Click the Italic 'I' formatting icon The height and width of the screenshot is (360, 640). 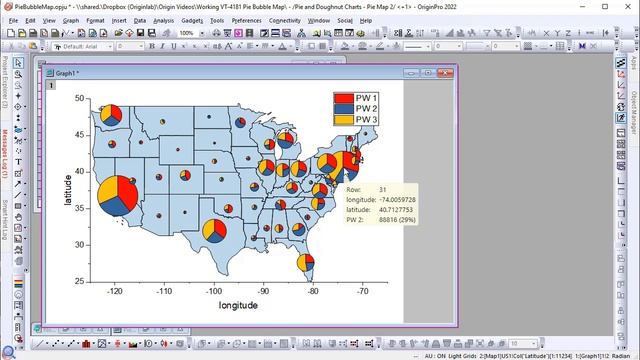point(162,47)
